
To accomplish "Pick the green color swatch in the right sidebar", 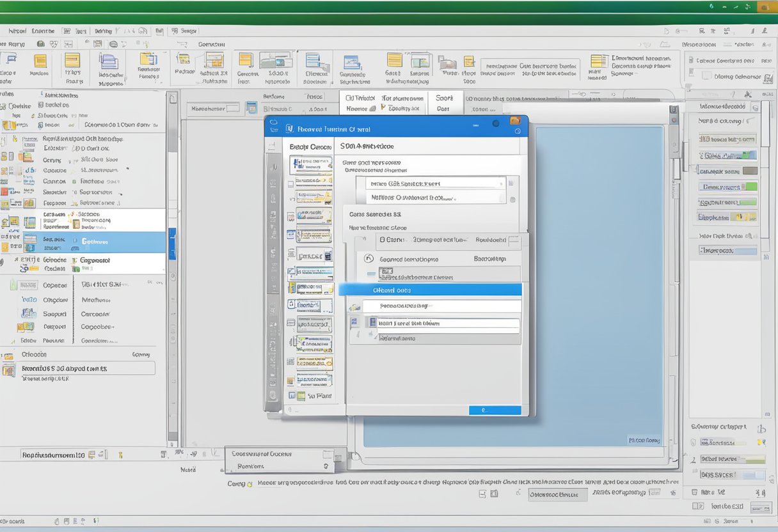I will pyautogui.click(x=752, y=187).
